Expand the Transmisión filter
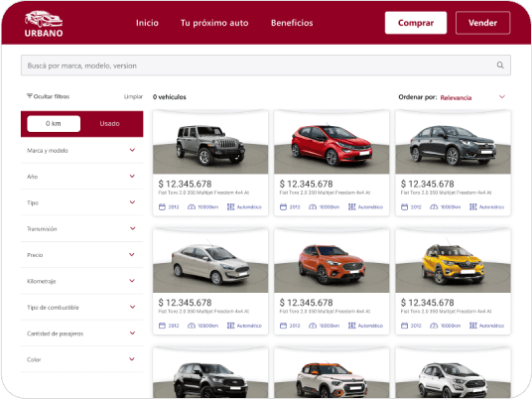Viewport: 532px width, 399px height. [81, 228]
